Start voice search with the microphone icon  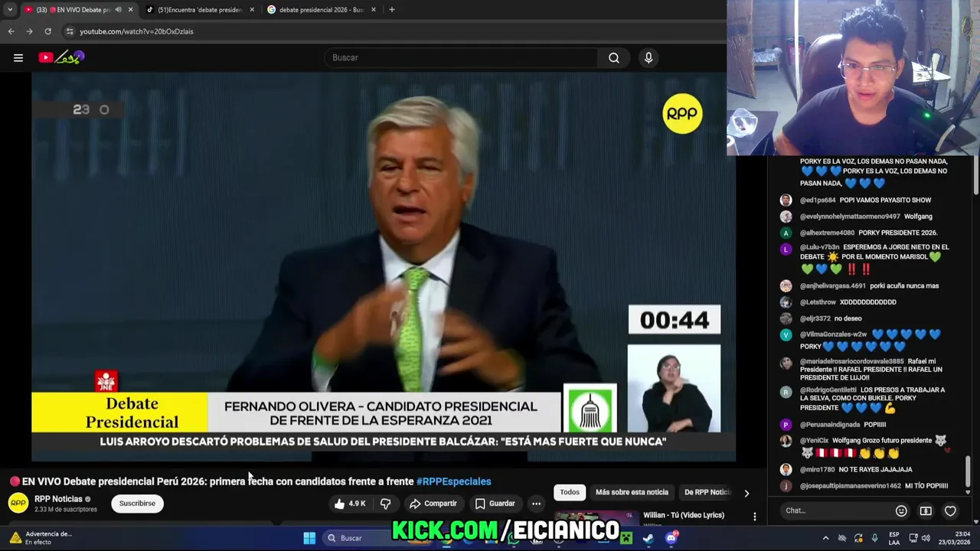coord(648,57)
